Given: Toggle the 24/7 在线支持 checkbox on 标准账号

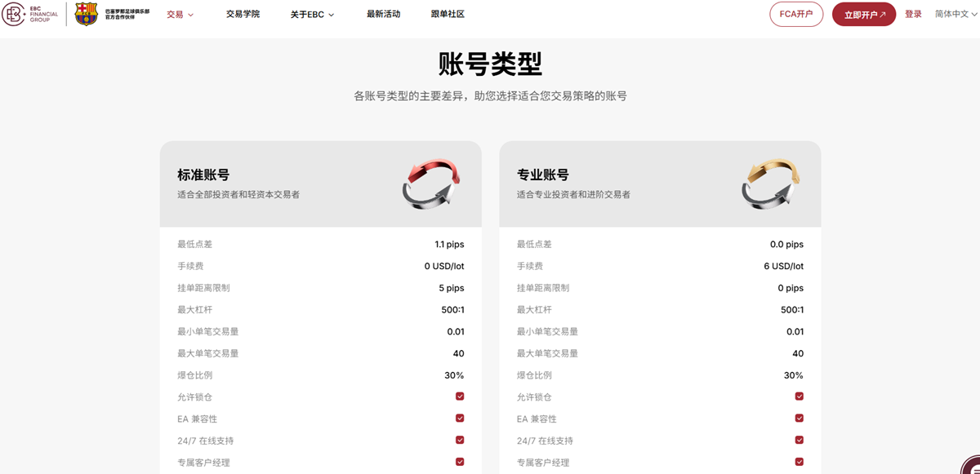Looking at the screenshot, I should coord(460,441).
